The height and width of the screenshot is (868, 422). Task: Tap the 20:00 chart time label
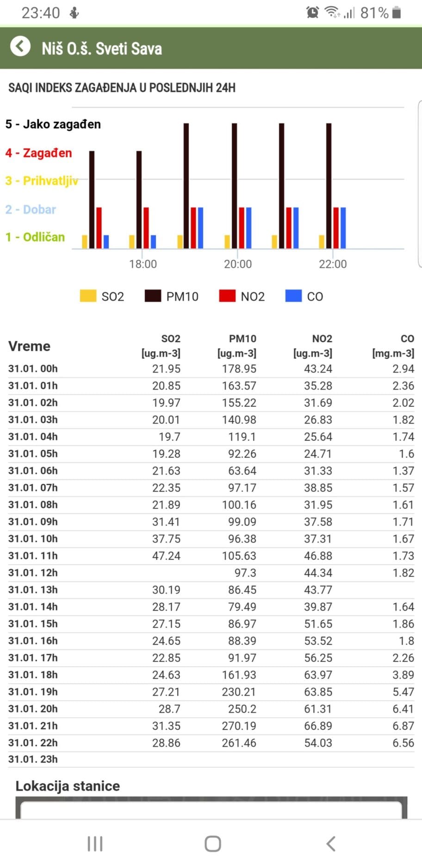(x=238, y=264)
